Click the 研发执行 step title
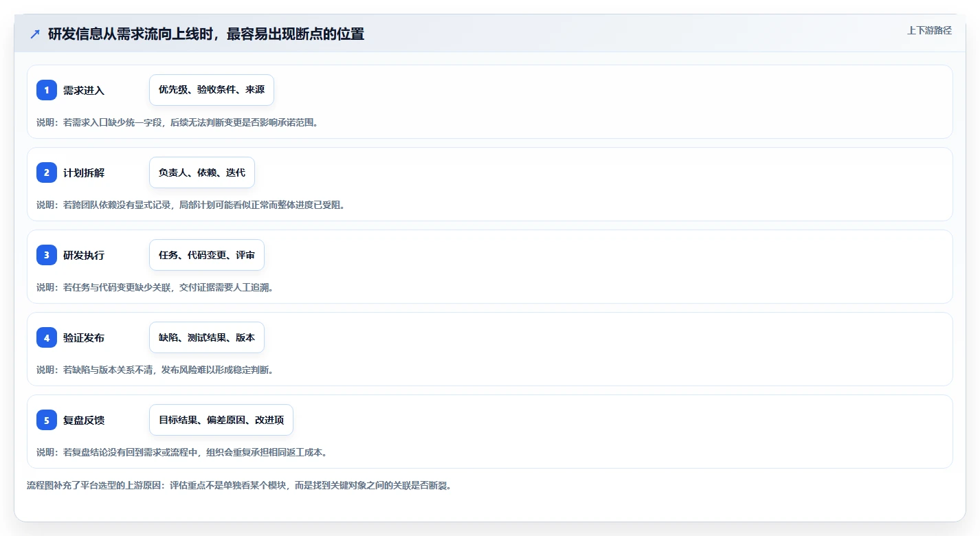 click(84, 255)
